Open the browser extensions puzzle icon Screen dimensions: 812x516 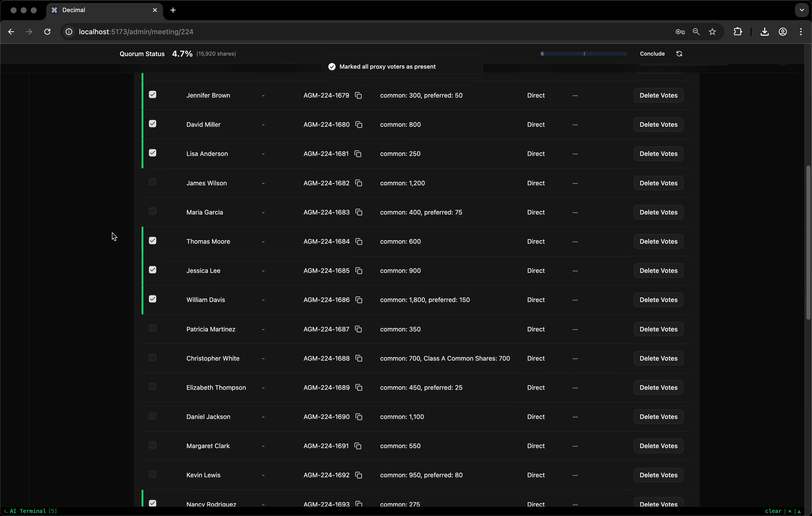tap(738, 32)
